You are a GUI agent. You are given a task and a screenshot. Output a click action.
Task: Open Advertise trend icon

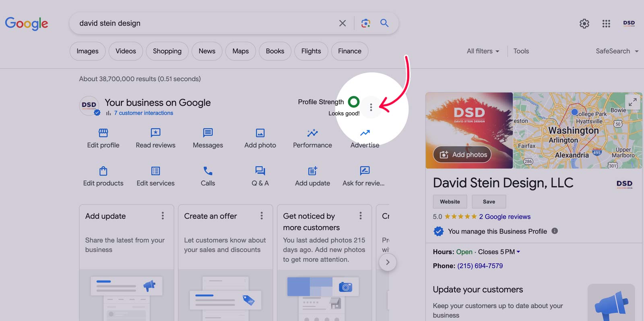coord(365,133)
